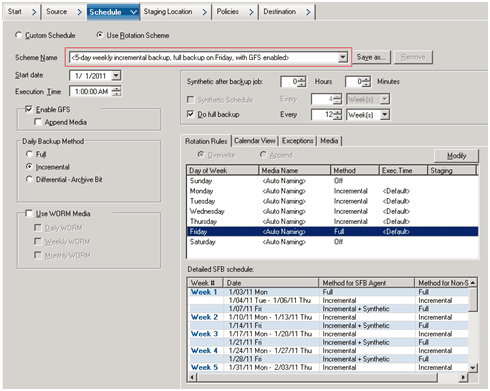Select the Thursday row
The image size is (490, 391).
pos(332,221)
